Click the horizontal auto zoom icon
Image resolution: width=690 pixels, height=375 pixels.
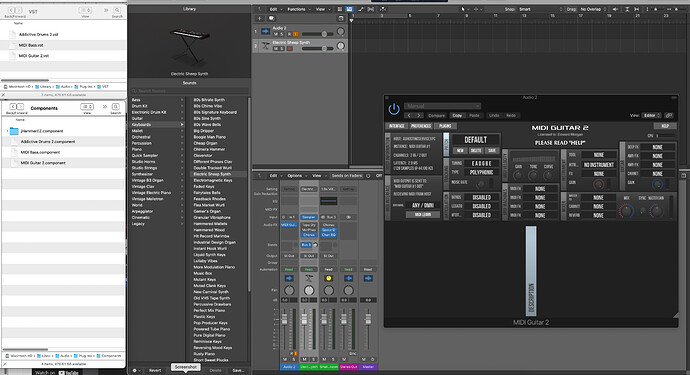(636, 9)
